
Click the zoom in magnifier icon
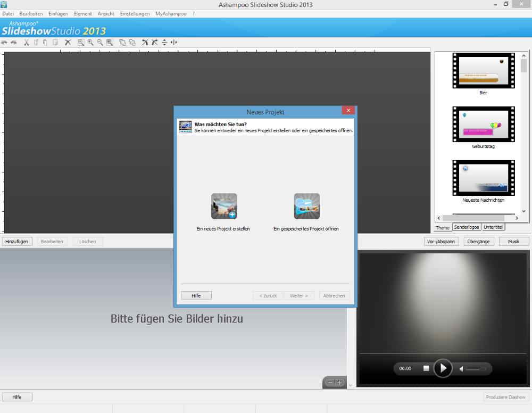click(x=90, y=43)
